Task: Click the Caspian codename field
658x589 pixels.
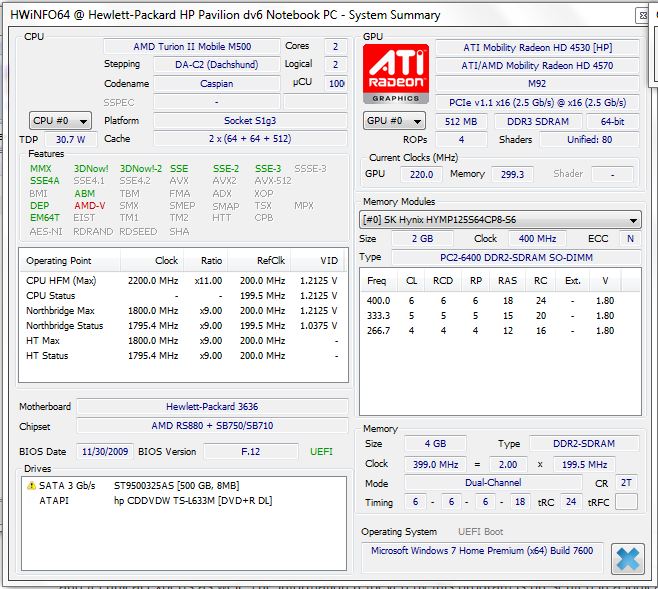Action: (x=217, y=83)
